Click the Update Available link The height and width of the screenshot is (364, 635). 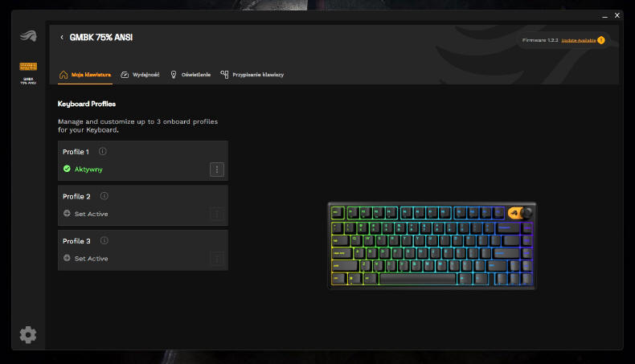click(578, 39)
